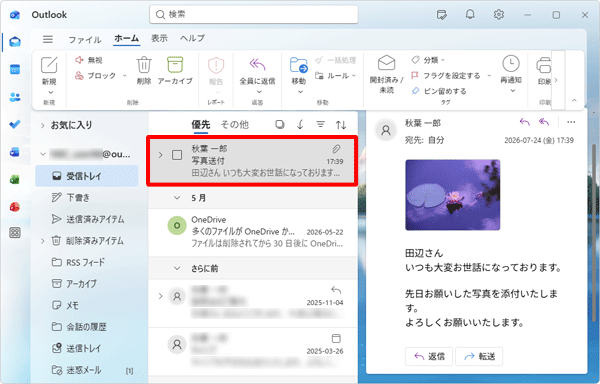This screenshot has width=600, height=384.
Task: Open the settings gear icon
Action: pyautogui.click(x=499, y=15)
